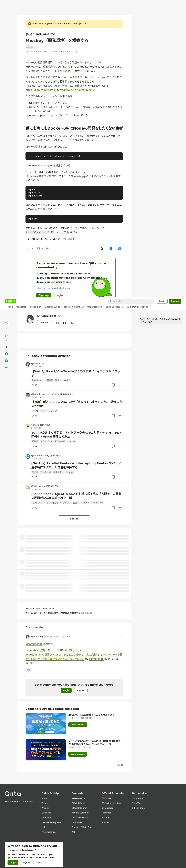Open the options menu for the Next.js article
The width and height of the screenshot is (186, 868).
(x=120, y=477)
